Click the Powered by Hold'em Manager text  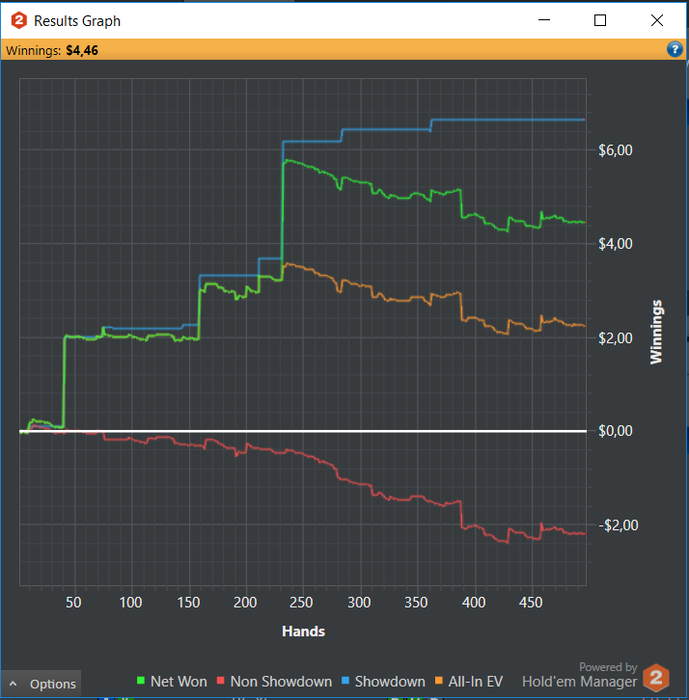click(580, 675)
